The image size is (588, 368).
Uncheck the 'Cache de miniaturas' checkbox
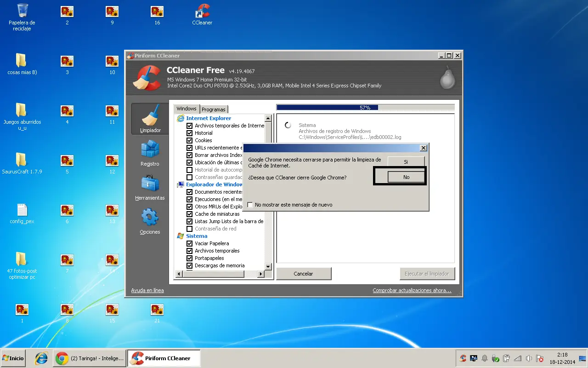tap(190, 214)
